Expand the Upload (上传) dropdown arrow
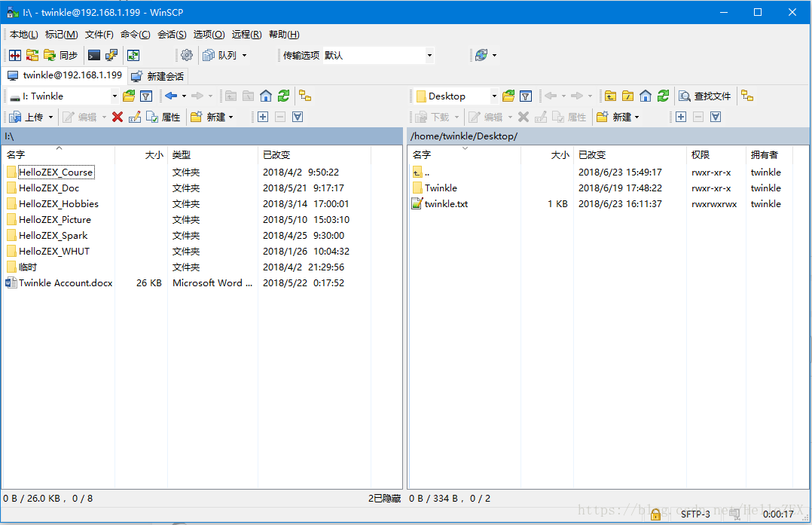 (50, 117)
